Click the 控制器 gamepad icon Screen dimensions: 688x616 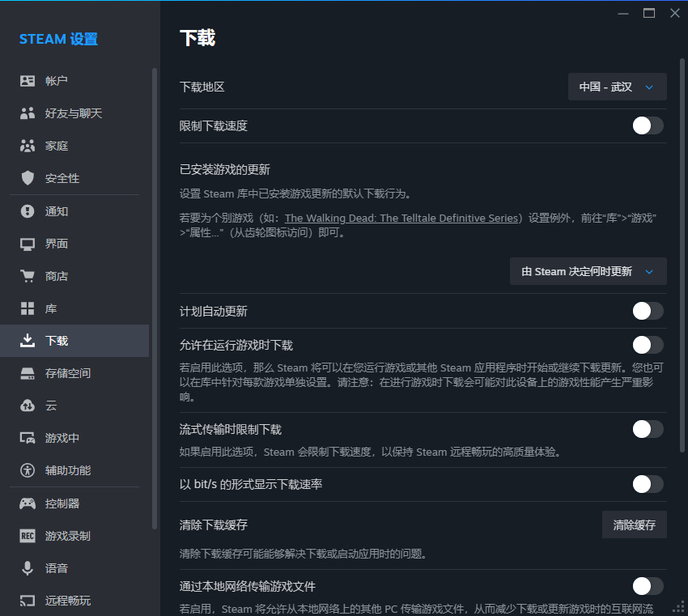[x=28, y=503]
